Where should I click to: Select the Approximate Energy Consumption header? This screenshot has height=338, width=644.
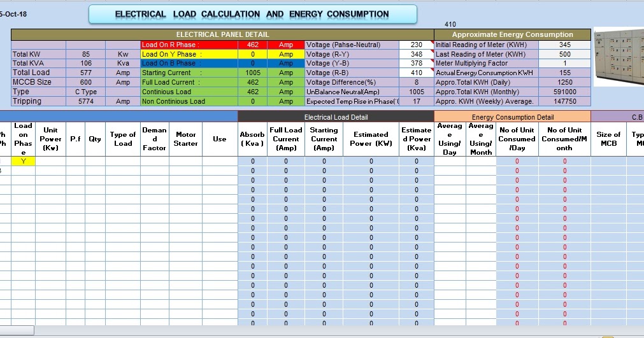pyautogui.click(x=512, y=34)
